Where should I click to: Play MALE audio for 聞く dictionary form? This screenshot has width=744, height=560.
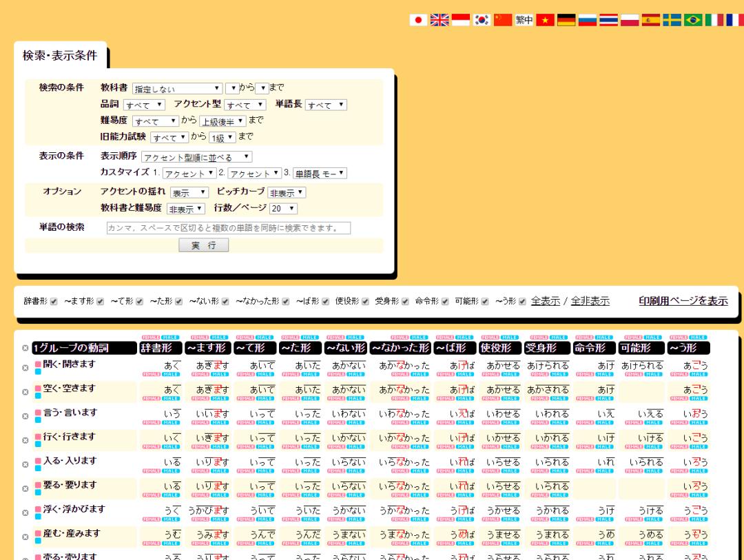coord(172,374)
